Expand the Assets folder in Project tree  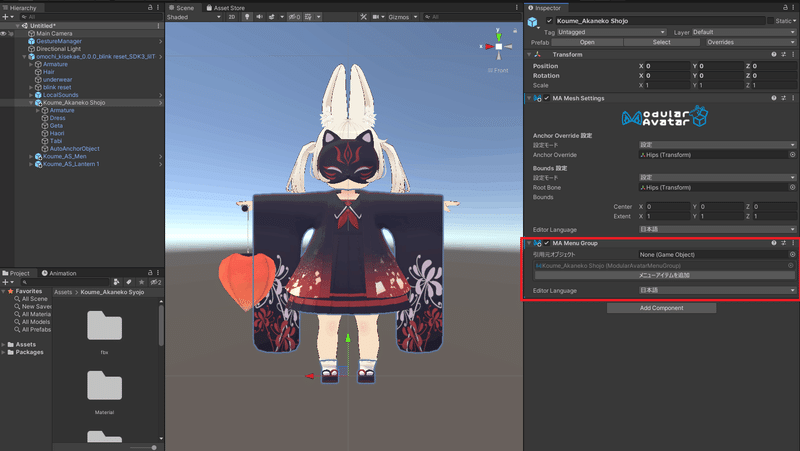coord(4,344)
